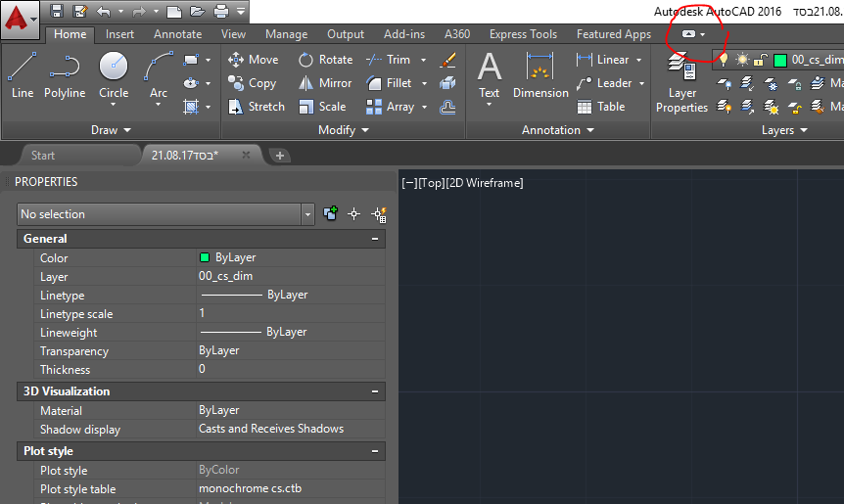Add a new drawing tab with plus
Viewport: 844px width, 504px height.
(279, 156)
